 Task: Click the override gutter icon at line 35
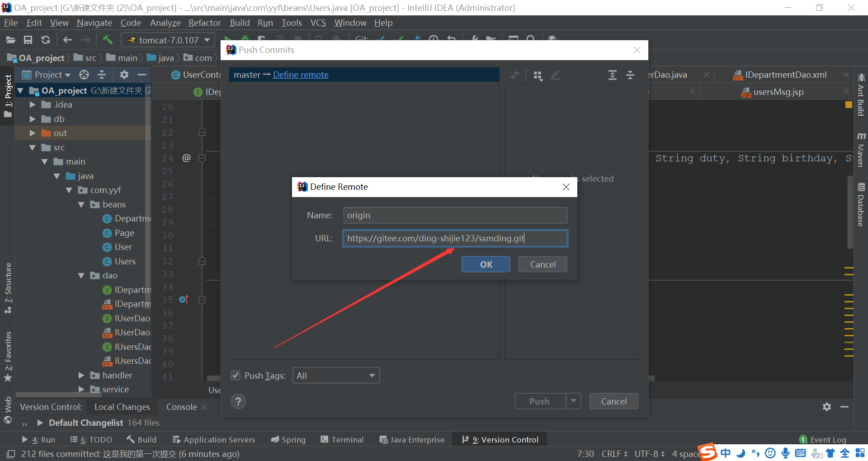pyautogui.click(x=184, y=300)
